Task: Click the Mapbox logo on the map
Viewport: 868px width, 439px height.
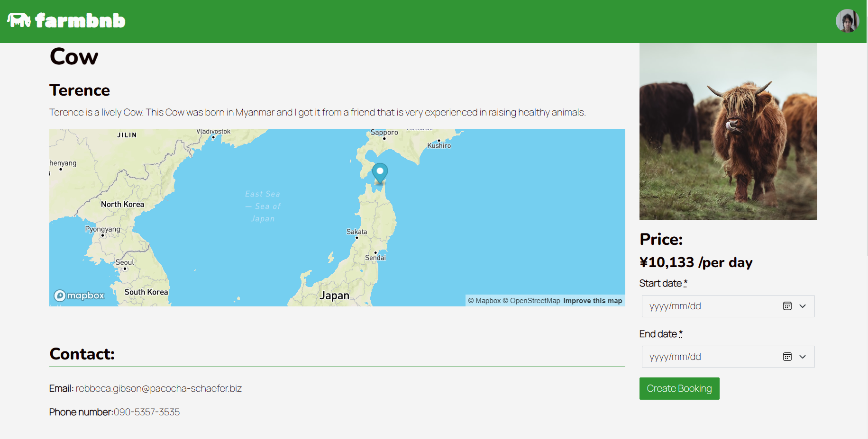Action: click(x=79, y=296)
